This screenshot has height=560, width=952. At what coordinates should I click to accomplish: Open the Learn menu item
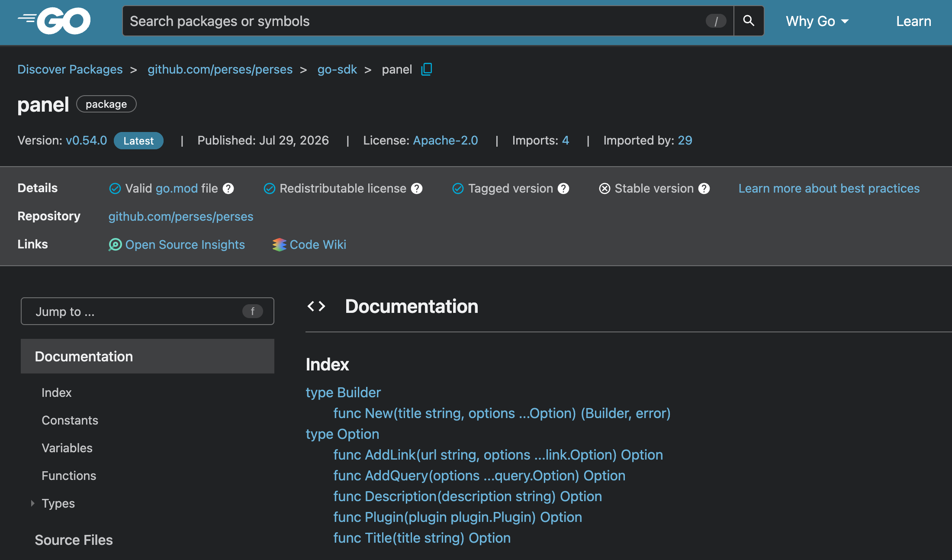pos(913,21)
